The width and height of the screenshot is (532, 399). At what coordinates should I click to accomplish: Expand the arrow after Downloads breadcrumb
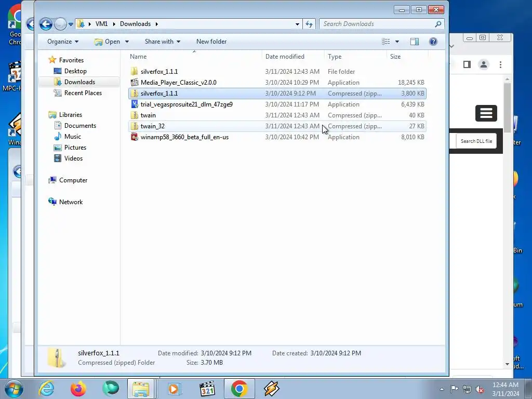(x=157, y=24)
